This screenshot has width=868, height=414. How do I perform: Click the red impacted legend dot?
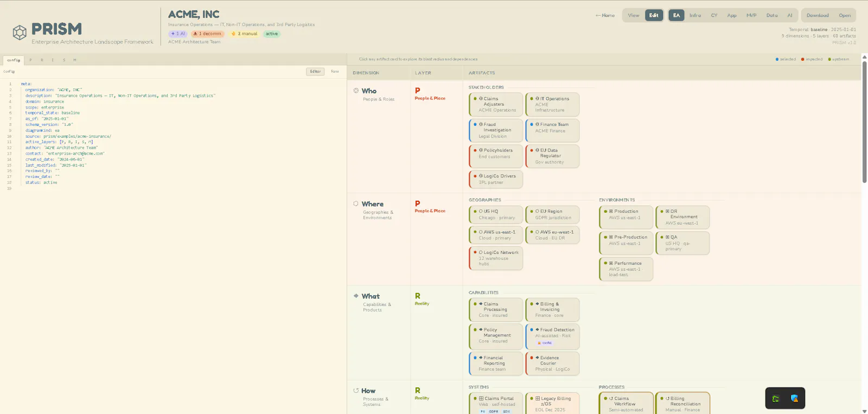(803, 59)
